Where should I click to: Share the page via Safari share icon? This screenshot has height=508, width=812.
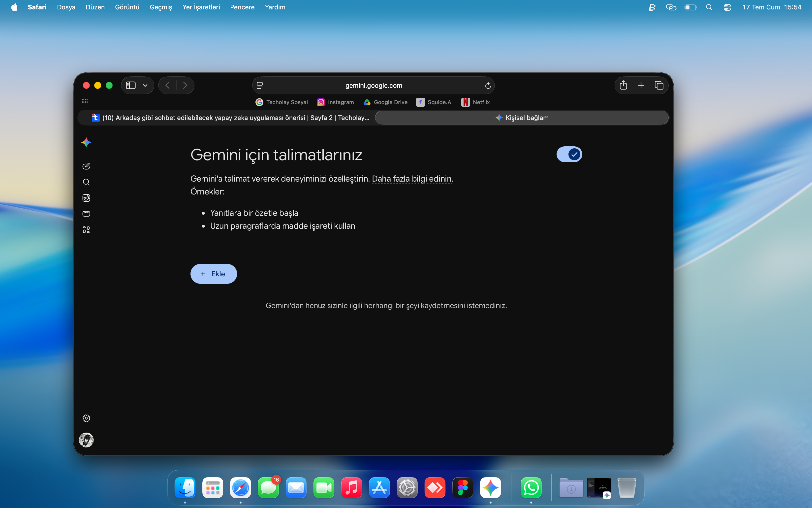point(623,85)
